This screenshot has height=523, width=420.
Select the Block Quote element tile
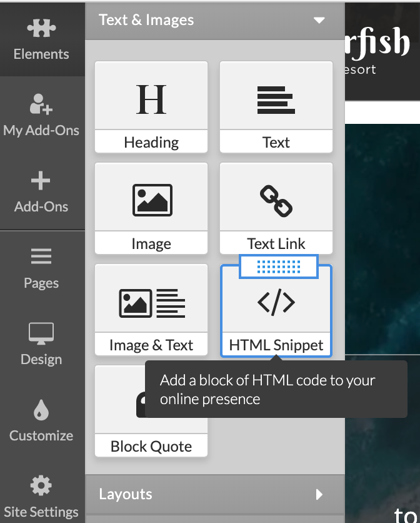[151, 411]
